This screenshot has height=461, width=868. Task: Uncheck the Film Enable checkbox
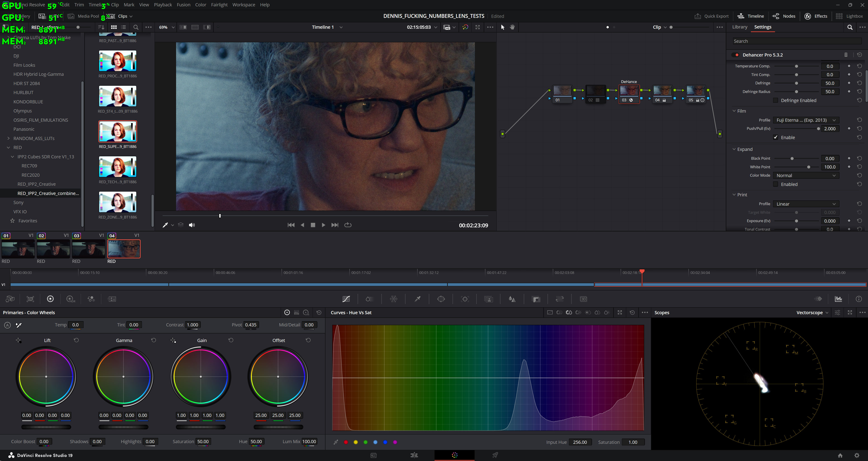pyautogui.click(x=776, y=137)
